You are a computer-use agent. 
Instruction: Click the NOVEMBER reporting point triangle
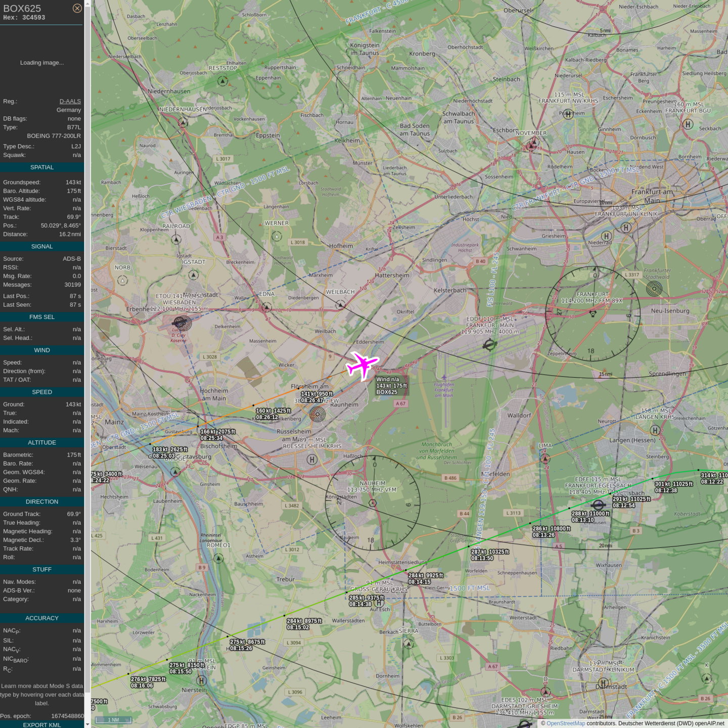[531, 145]
